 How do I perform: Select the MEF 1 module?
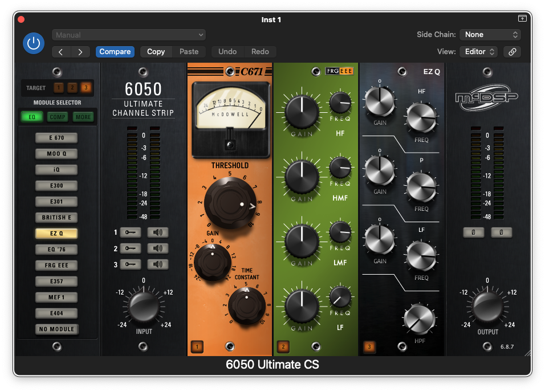pos(56,297)
